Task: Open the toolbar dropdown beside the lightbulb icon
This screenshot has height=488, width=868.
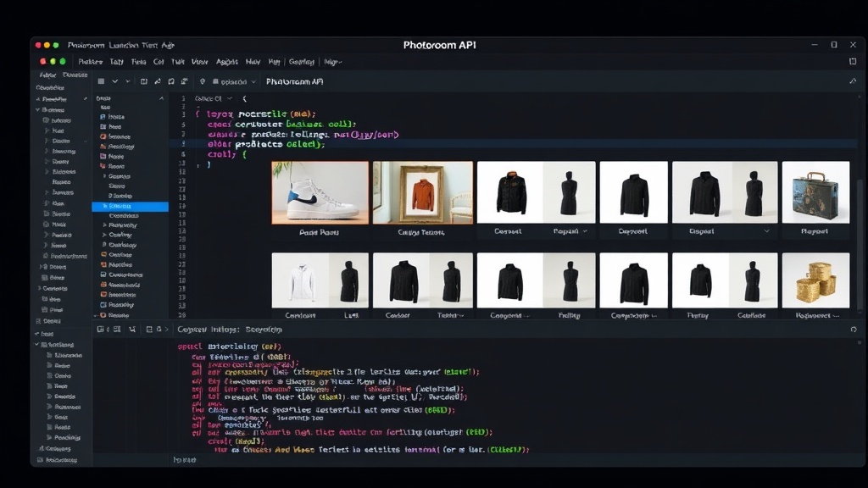Action: 234,82
